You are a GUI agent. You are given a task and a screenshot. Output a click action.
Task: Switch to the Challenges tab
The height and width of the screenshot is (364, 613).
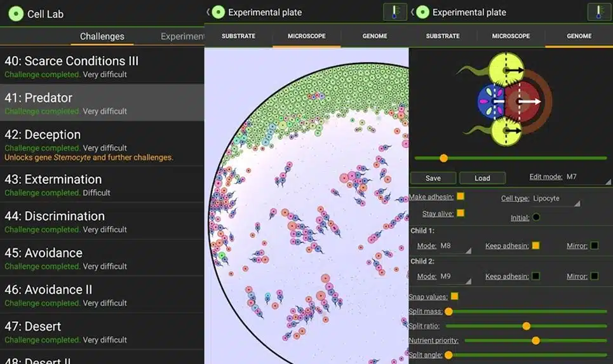pos(102,36)
